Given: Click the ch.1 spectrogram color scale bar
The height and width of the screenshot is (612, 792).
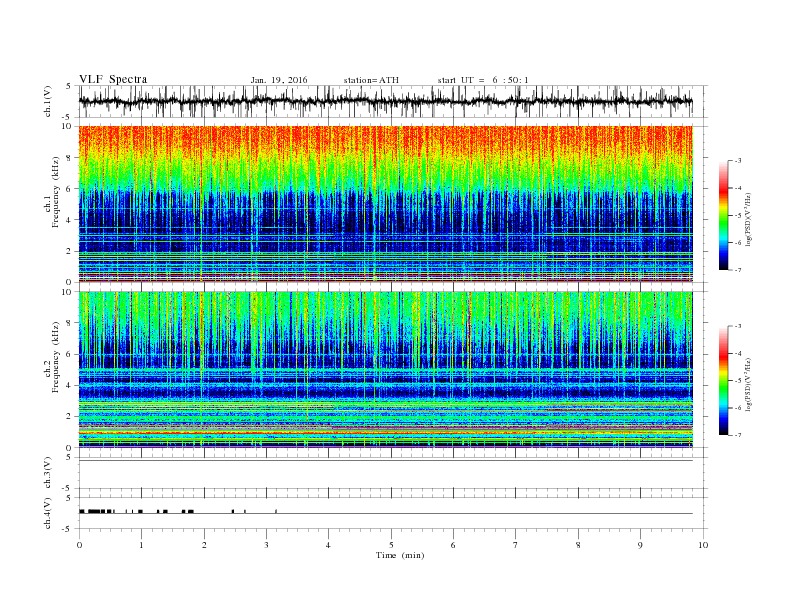Looking at the screenshot, I should point(723,215).
